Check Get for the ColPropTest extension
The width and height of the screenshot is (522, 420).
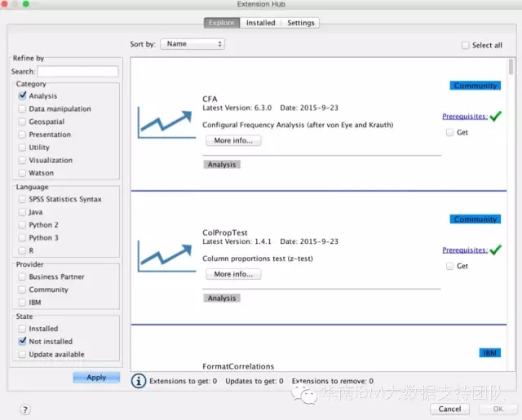(x=449, y=266)
